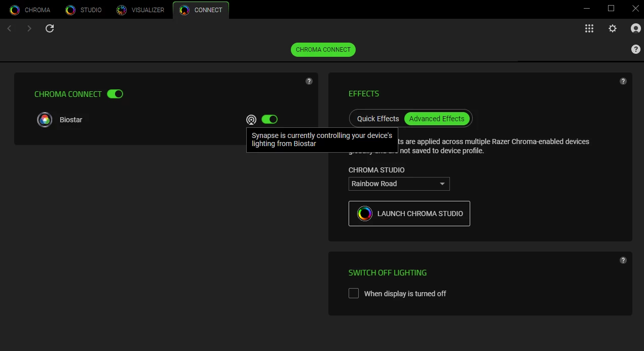Open help for the Chroma Connect panel
This screenshot has width=644, height=351.
(x=309, y=81)
